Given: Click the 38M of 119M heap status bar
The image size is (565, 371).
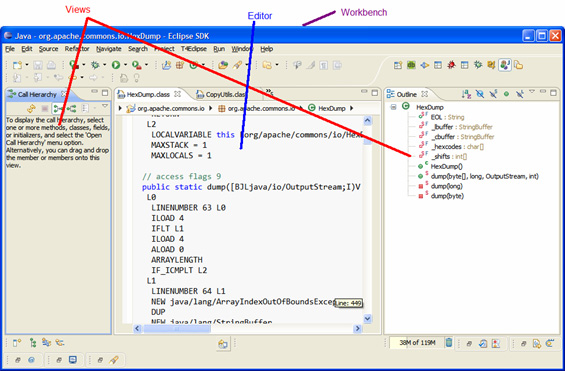Looking at the screenshot, I should 417,343.
